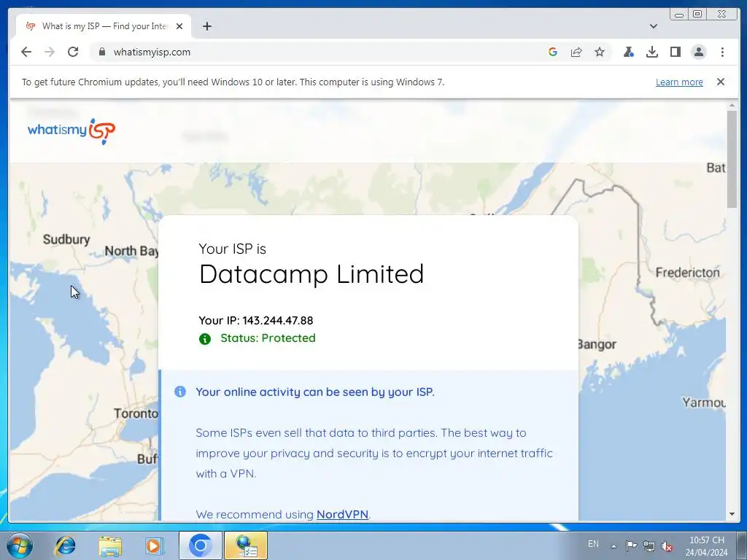
Task: Click the North Bay map label
Action: (x=131, y=251)
